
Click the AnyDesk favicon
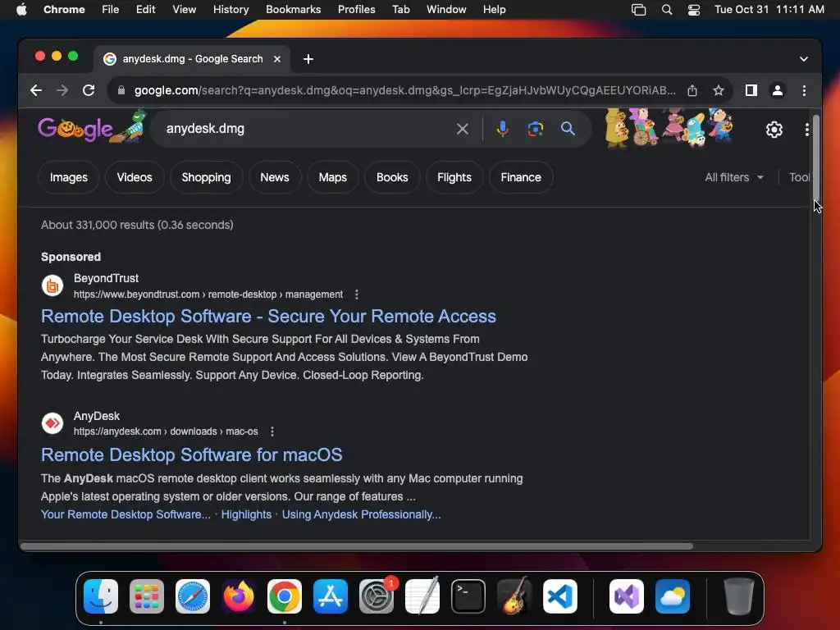pyautogui.click(x=52, y=423)
